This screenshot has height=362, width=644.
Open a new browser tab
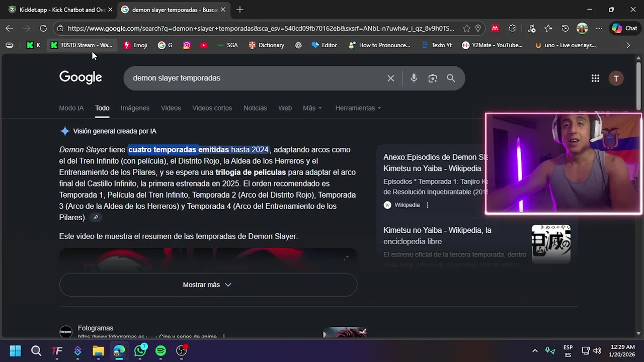pyautogui.click(x=240, y=10)
